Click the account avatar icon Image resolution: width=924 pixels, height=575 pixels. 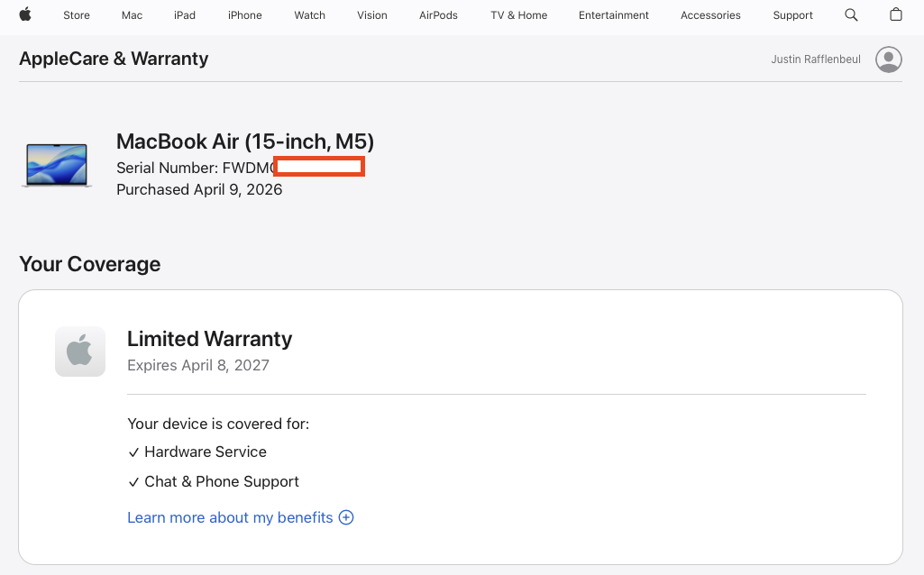[x=888, y=59]
